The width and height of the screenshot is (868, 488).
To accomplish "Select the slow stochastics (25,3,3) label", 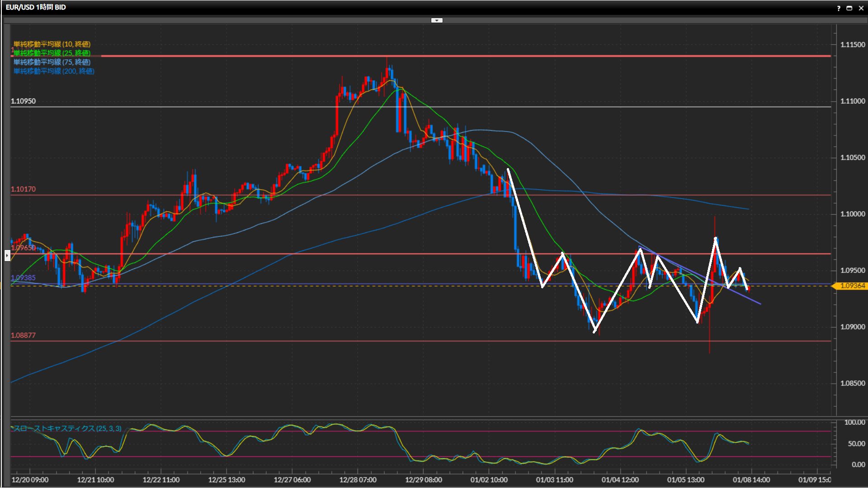I will (x=68, y=428).
